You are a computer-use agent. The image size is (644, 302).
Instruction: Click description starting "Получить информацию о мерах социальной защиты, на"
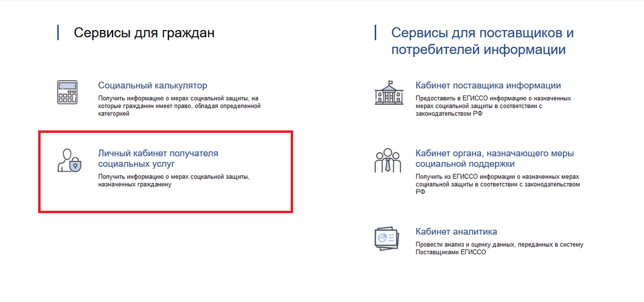[179, 106]
